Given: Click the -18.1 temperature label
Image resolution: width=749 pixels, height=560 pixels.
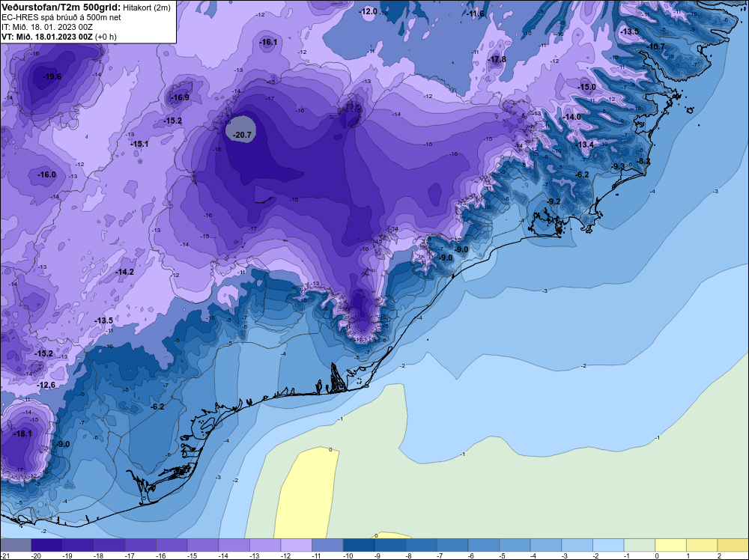Looking at the screenshot, I should point(23,433).
